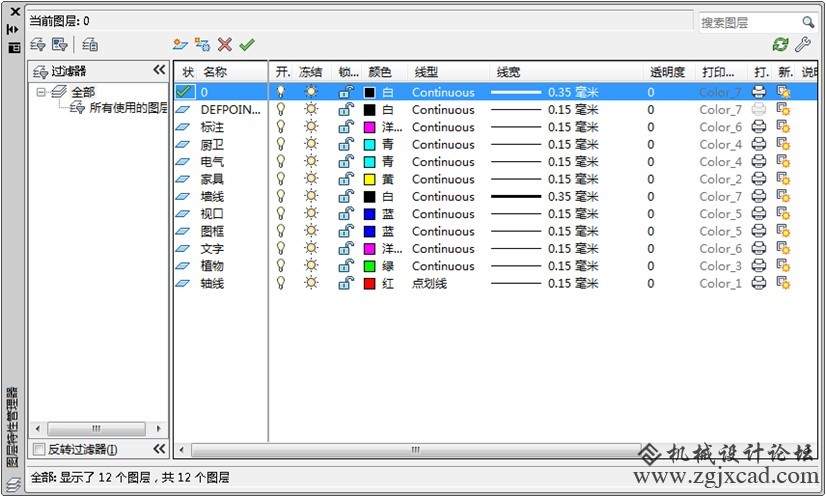This screenshot has width=826, height=497.
Task: Freeze the 文字 layer sun icon
Action: 311,249
